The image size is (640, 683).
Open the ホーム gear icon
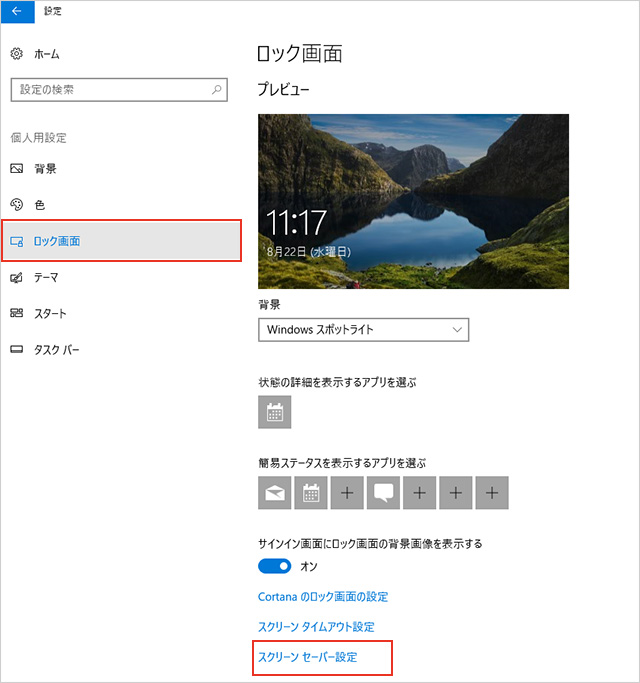point(17,54)
